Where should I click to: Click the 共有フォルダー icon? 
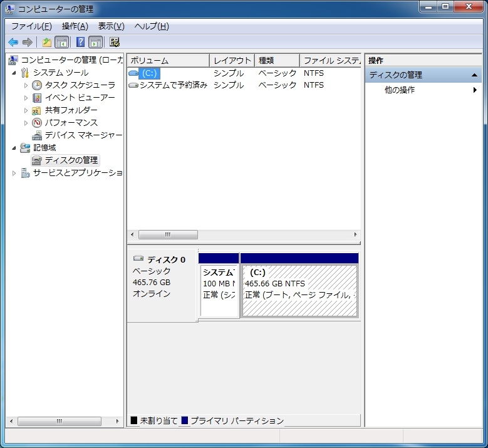pyautogui.click(x=37, y=110)
